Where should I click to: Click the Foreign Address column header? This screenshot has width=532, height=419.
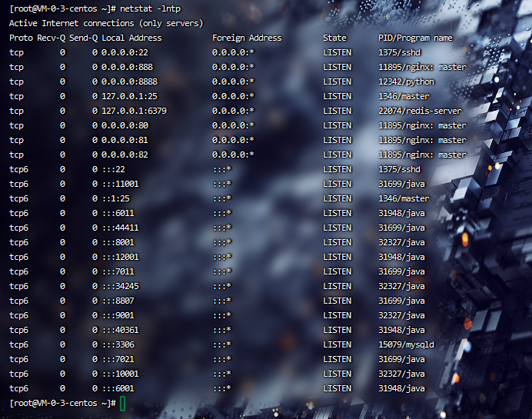click(247, 38)
